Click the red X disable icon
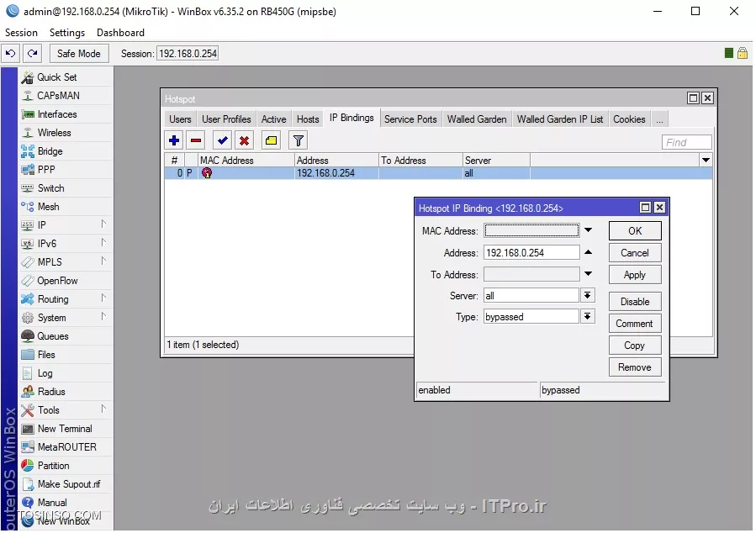The image size is (756, 533). pyautogui.click(x=245, y=140)
